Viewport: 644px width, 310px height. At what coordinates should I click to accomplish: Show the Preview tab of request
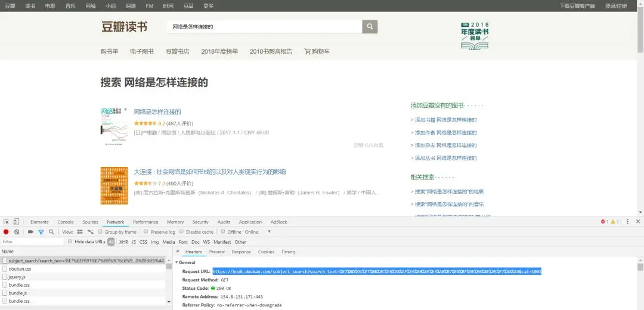coord(217,252)
